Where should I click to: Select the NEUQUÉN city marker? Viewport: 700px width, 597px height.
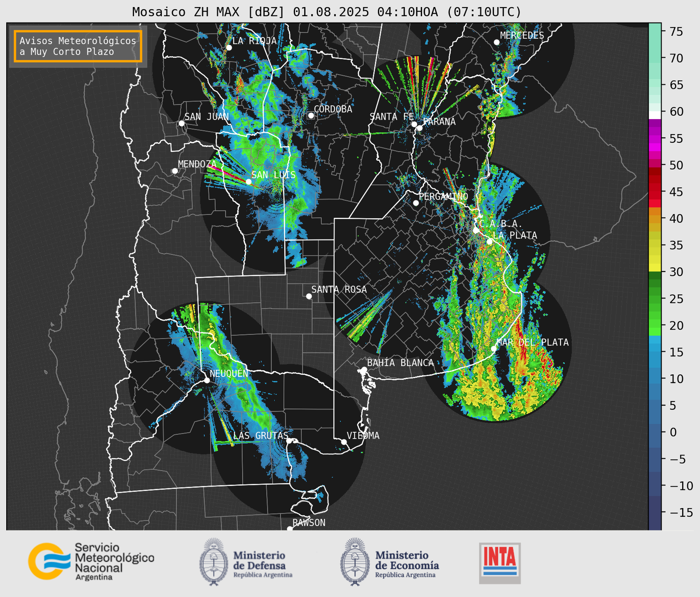tap(207, 380)
